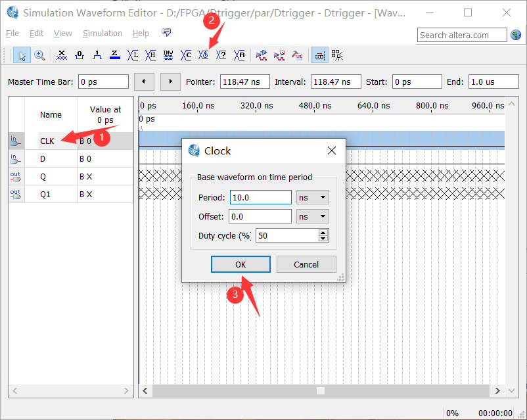Click the Value at 0 ps header
The height and width of the screenshot is (420, 527).
tap(105, 114)
